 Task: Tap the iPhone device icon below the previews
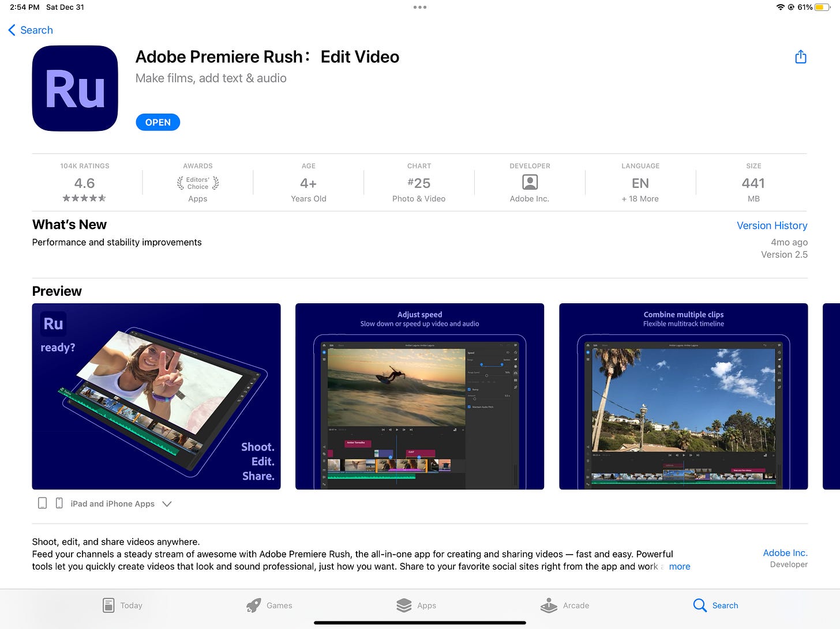[59, 503]
